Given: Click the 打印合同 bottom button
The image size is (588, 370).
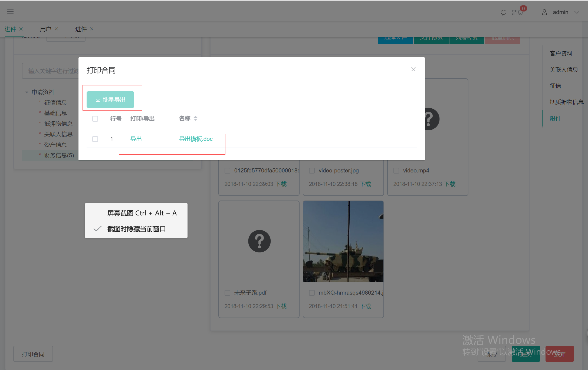Looking at the screenshot, I should pyautogui.click(x=33, y=353).
